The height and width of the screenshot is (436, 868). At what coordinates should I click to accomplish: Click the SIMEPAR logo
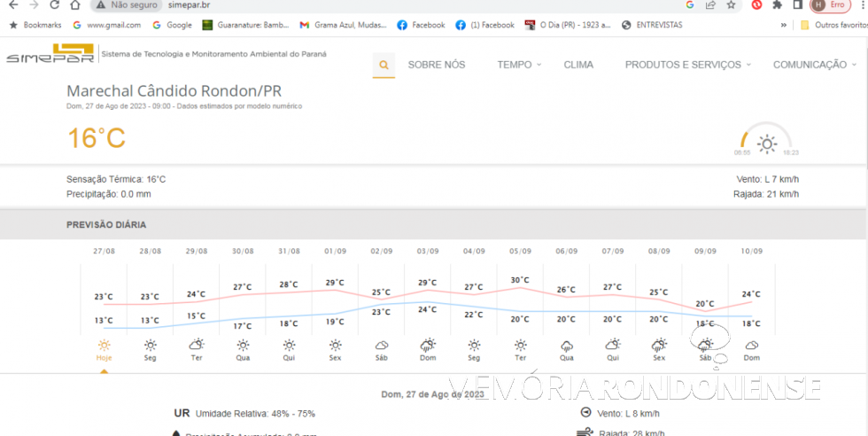pyautogui.click(x=50, y=55)
